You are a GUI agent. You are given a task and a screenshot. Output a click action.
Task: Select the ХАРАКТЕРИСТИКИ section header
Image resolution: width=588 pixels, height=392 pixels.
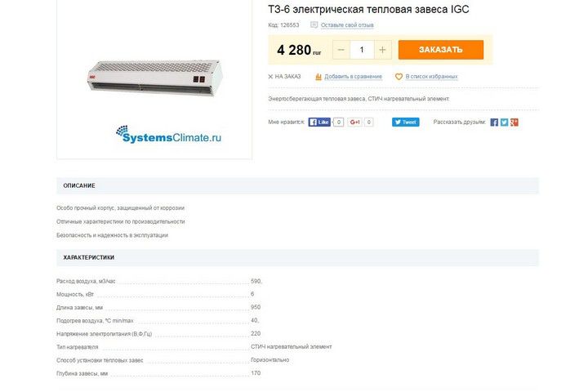297,258
